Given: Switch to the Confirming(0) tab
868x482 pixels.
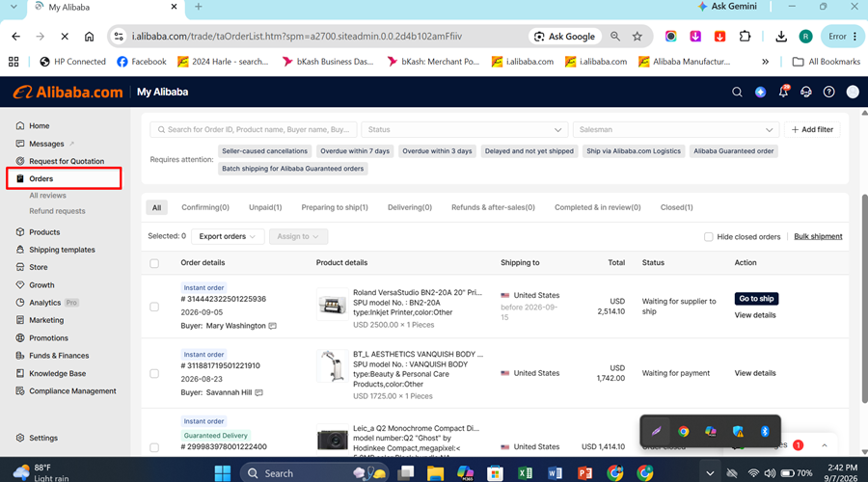Looking at the screenshot, I should [x=205, y=207].
